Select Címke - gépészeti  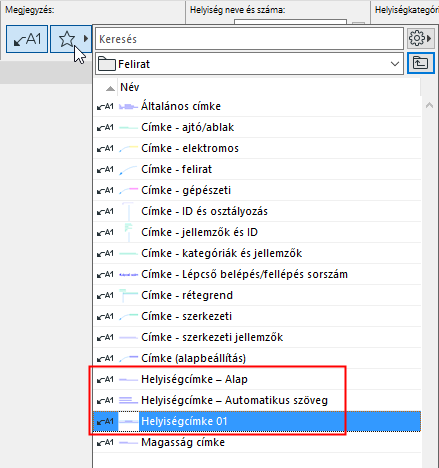click(257, 190)
